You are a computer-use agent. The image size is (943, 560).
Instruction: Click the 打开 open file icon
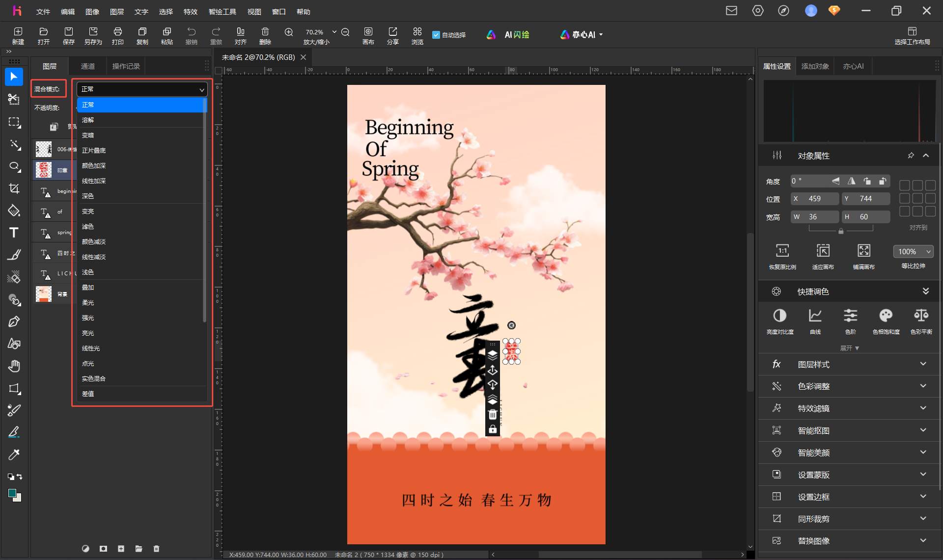click(44, 35)
